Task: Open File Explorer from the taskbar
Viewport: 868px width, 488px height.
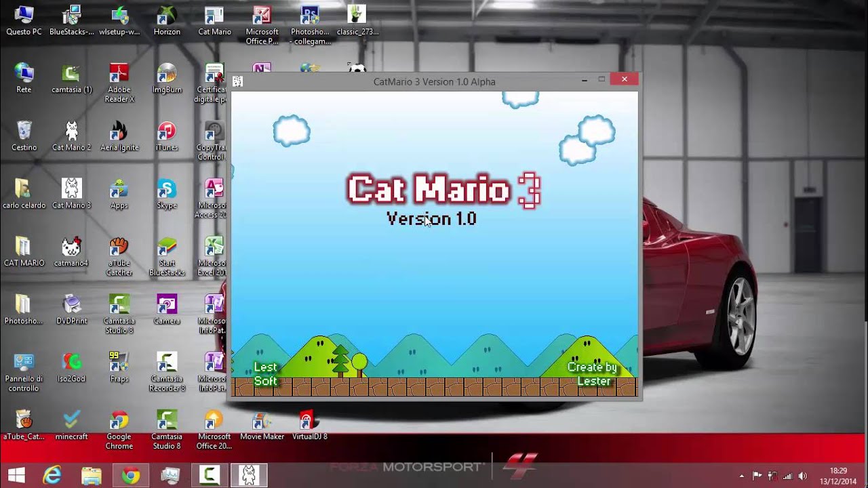Action: pos(91,475)
